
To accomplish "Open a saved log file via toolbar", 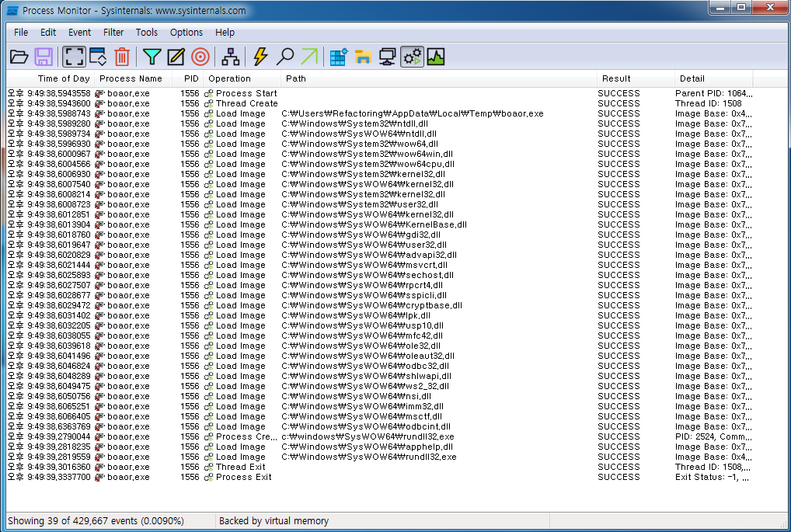I will click(x=19, y=57).
